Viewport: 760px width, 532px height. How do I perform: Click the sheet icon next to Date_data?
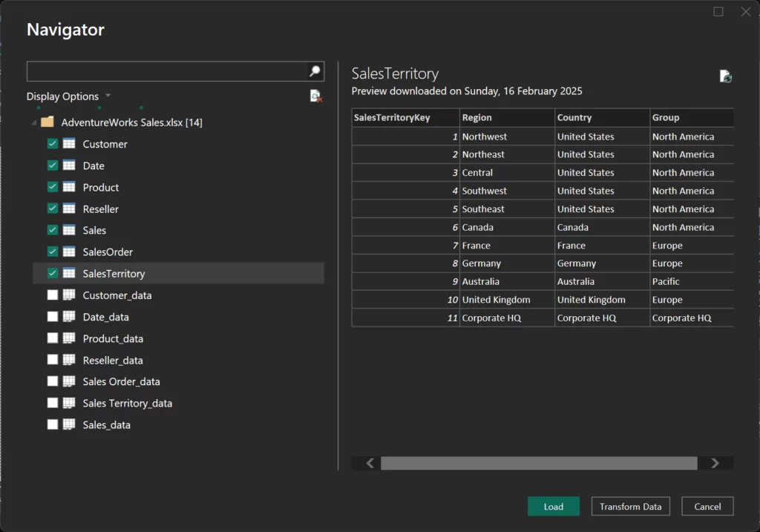pyautogui.click(x=69, y=317)
